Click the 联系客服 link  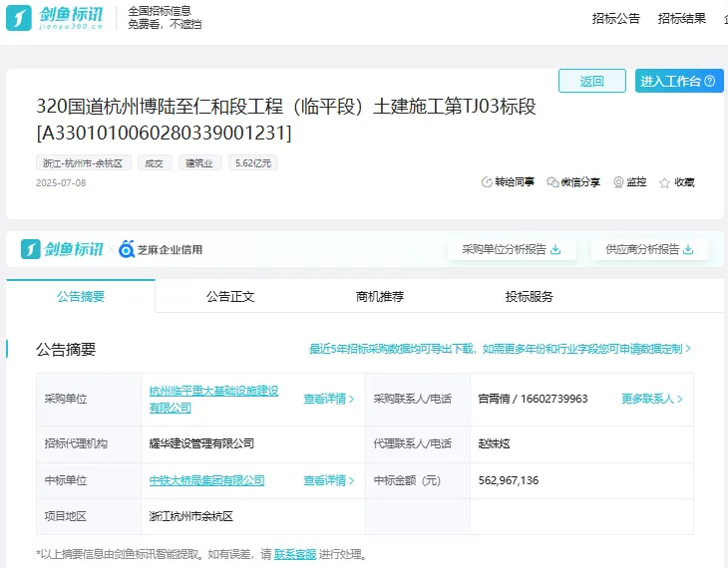click(x=295, y=554)
